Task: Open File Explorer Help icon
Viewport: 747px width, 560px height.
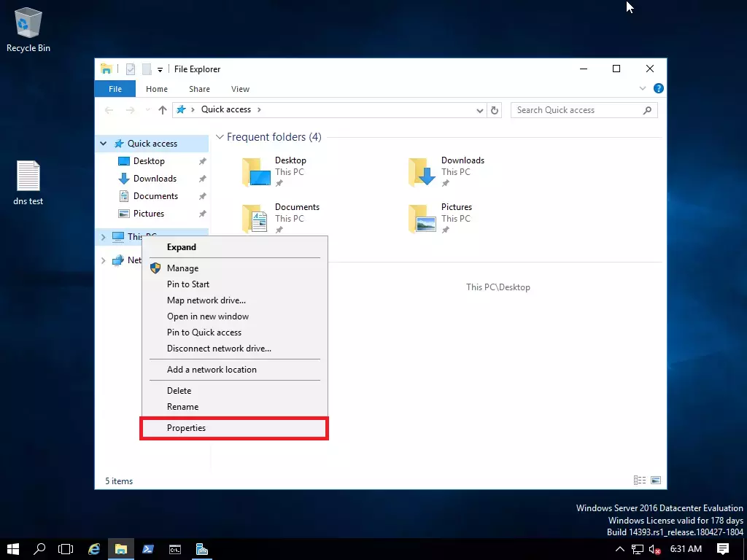Action: tap(659, 88)
